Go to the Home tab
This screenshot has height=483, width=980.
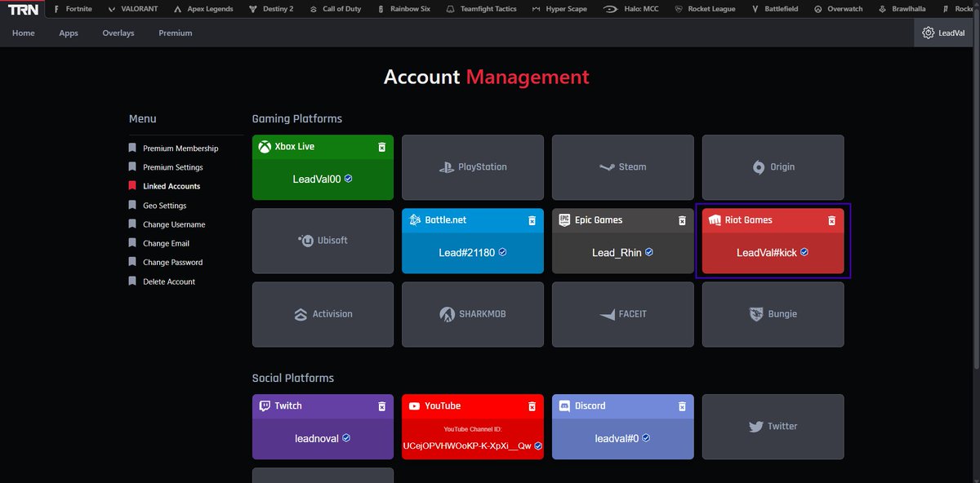pyautogui.click(x=24, y=33)
